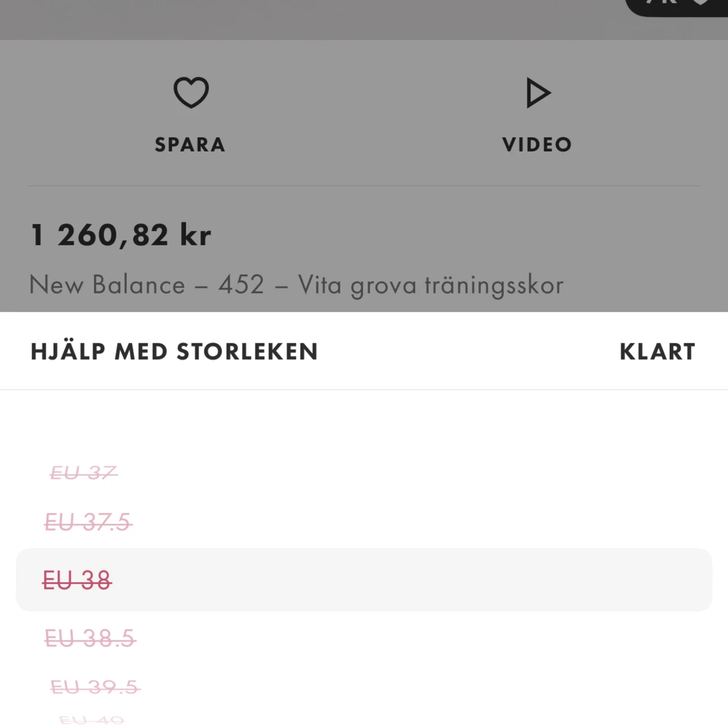This screenshot has height=728, width=728.
Task: Open the VIDEO label link
Action: coord(537,144)
